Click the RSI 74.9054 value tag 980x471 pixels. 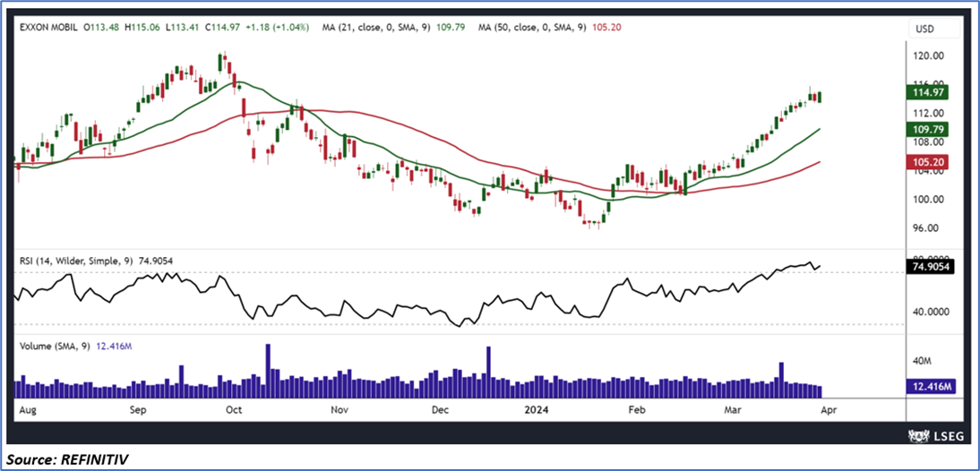(928, 267)
